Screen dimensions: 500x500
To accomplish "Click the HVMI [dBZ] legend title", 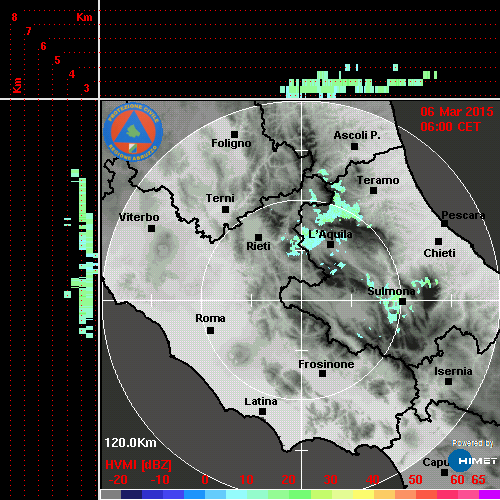I will [x=138, y=465].
